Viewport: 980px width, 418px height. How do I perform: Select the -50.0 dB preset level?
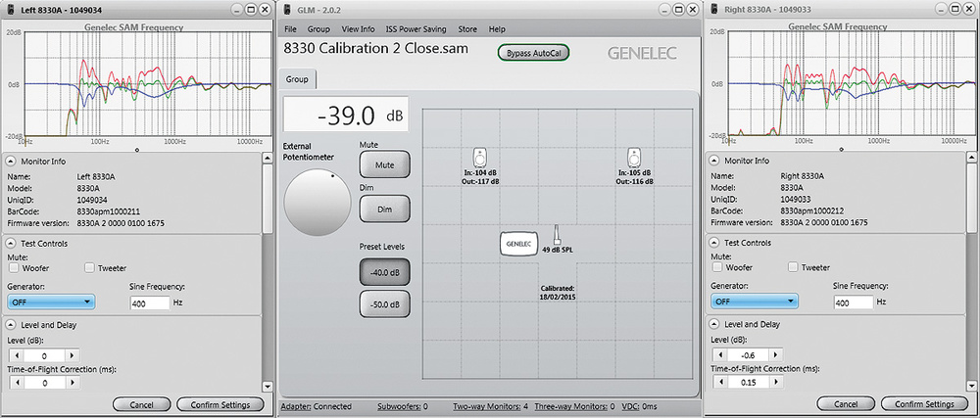tap(385, 304)
